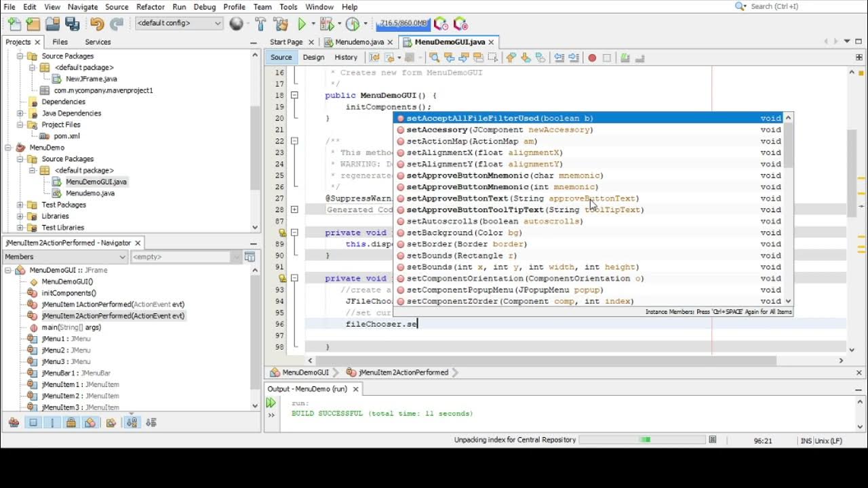Click the magnifier Find Selection icon in the editor toolbar
The image size is (868, 488).
[x=435, y=58]
